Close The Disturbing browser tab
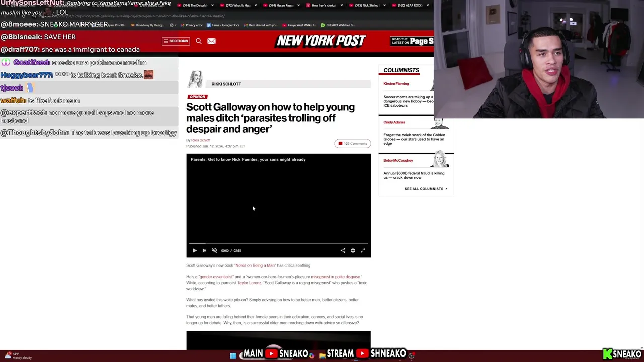The height and width of the screenshot is (362, 644). 212,5
